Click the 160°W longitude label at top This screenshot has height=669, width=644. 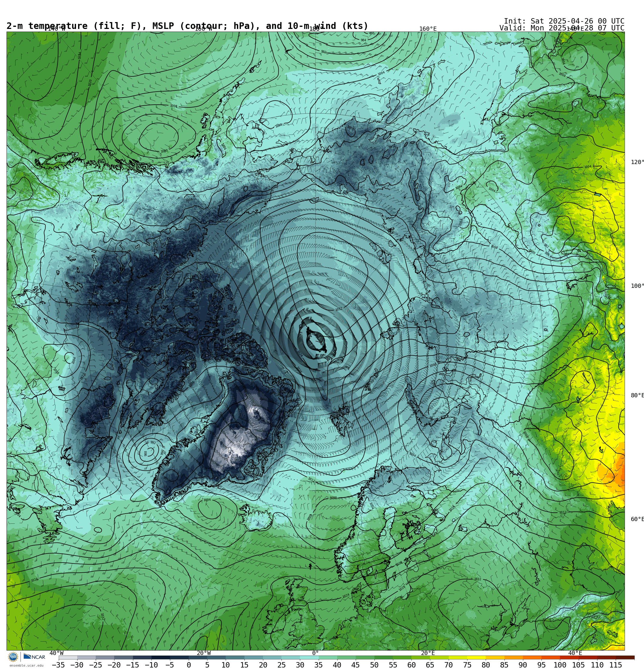tap(203, 29)
